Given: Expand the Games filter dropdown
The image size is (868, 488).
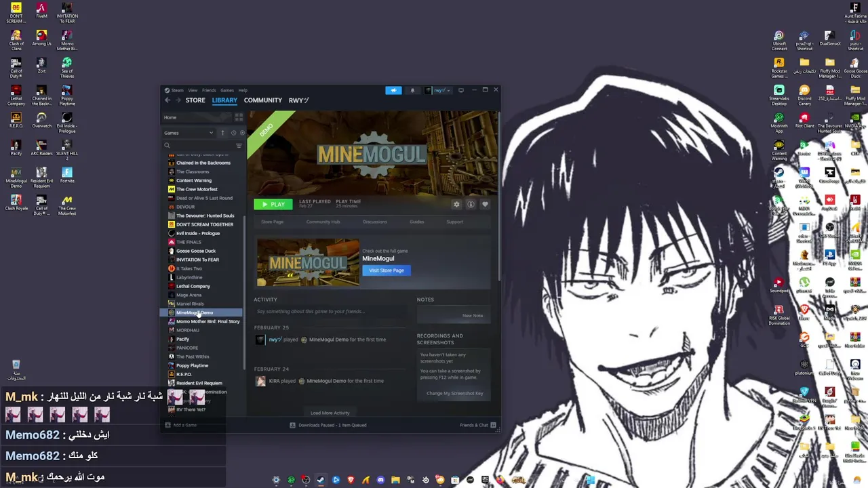Looking at the screenshot, I should 189,133.
